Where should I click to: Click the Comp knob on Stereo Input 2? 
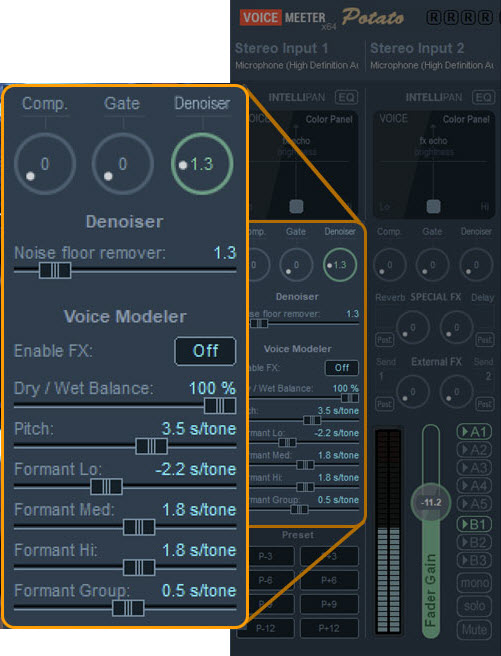point(390,265)
